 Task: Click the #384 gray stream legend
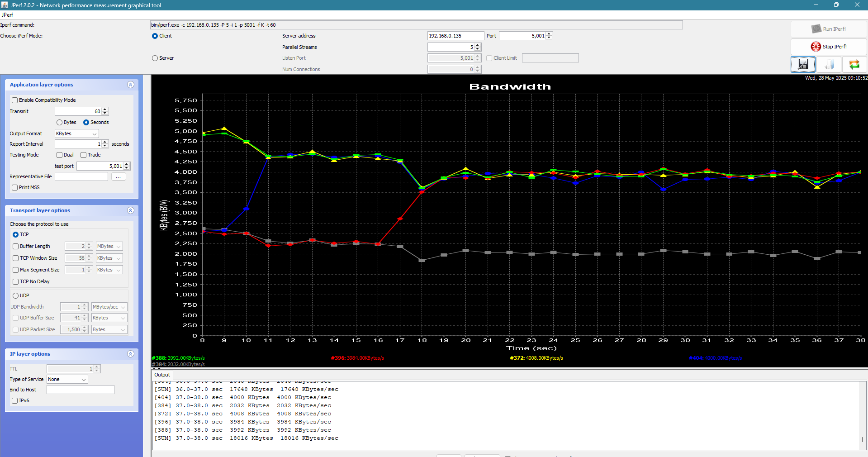tap(178, 364)
